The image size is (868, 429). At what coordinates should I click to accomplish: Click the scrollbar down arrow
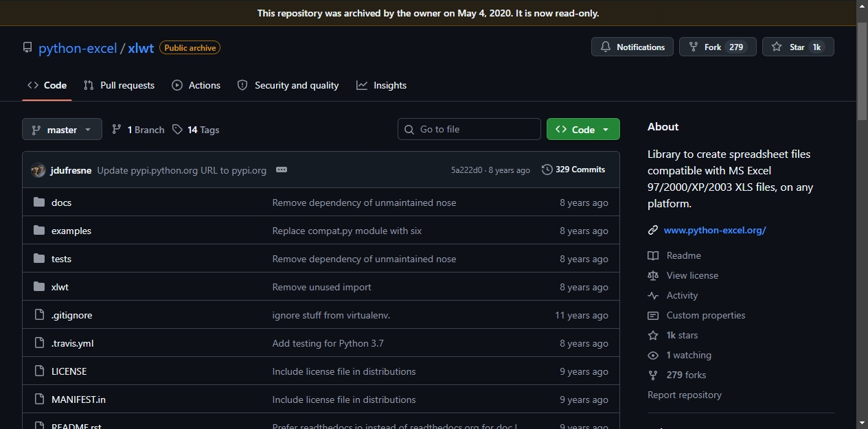pos(863,423)
